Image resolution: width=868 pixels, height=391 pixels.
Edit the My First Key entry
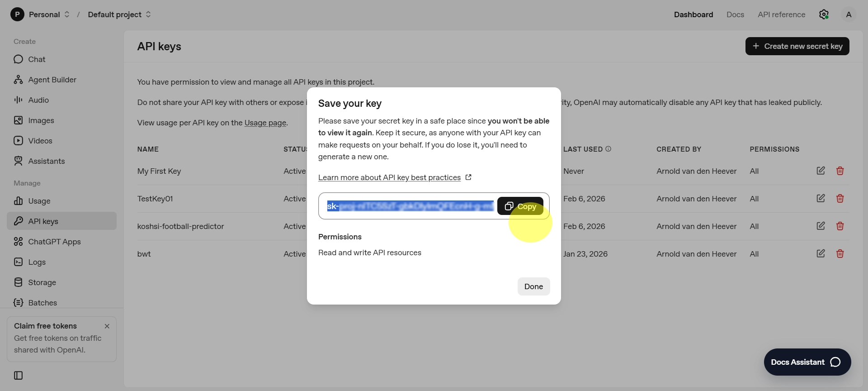click(x=821, y=171)
